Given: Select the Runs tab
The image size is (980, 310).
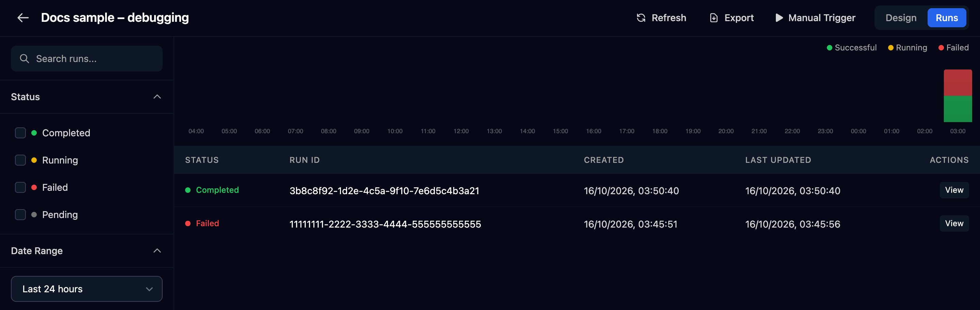Looking at the screenshot, I should 947,18.
